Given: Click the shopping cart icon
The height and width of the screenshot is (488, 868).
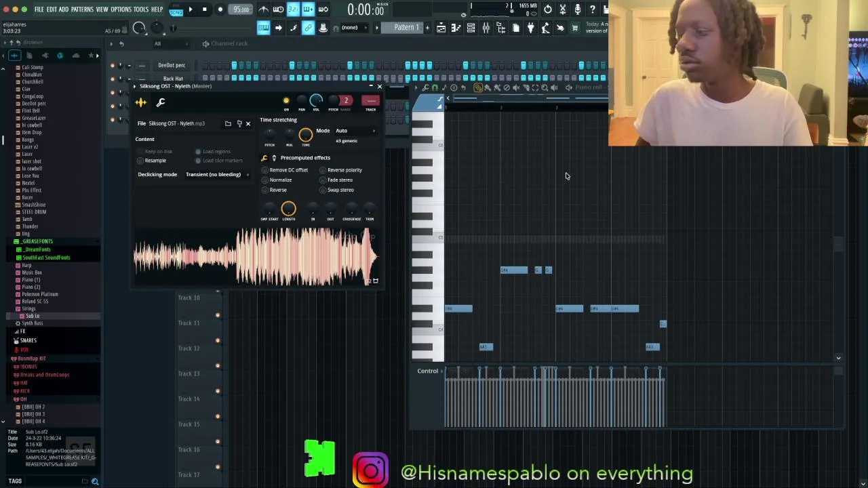Looking at the screenshot, I should [x=575, y=28].
